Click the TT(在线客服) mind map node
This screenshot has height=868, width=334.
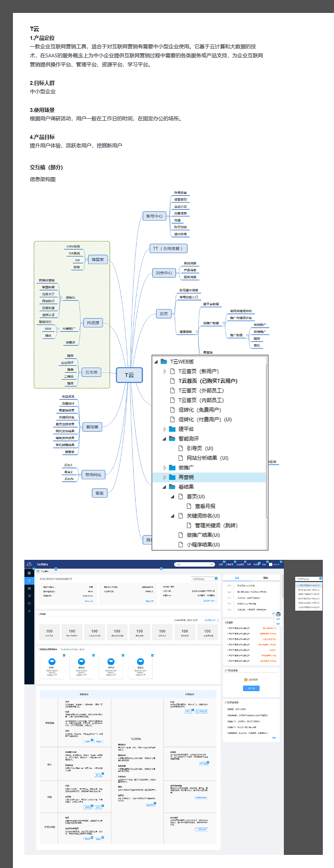pyautogui.click(x=168, y=248)
